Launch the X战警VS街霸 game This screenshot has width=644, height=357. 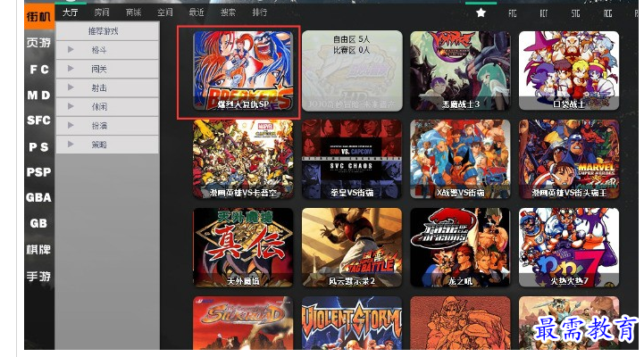coord(460,159)
